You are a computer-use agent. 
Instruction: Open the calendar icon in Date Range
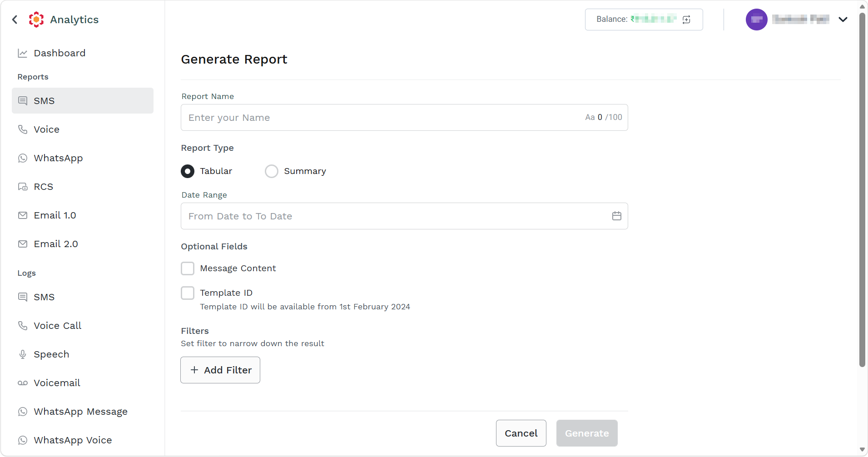[x=616, y=216]
